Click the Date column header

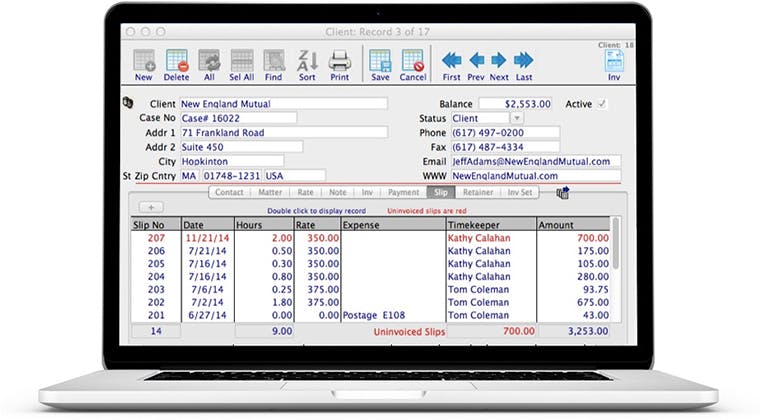coord(207,225)
